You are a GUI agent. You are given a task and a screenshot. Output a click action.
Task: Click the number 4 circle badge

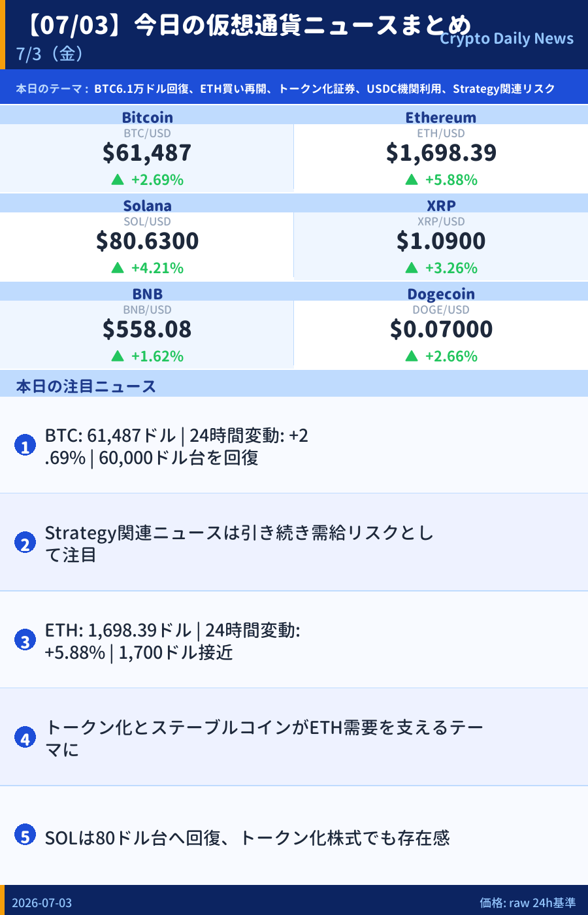(25, 738)
